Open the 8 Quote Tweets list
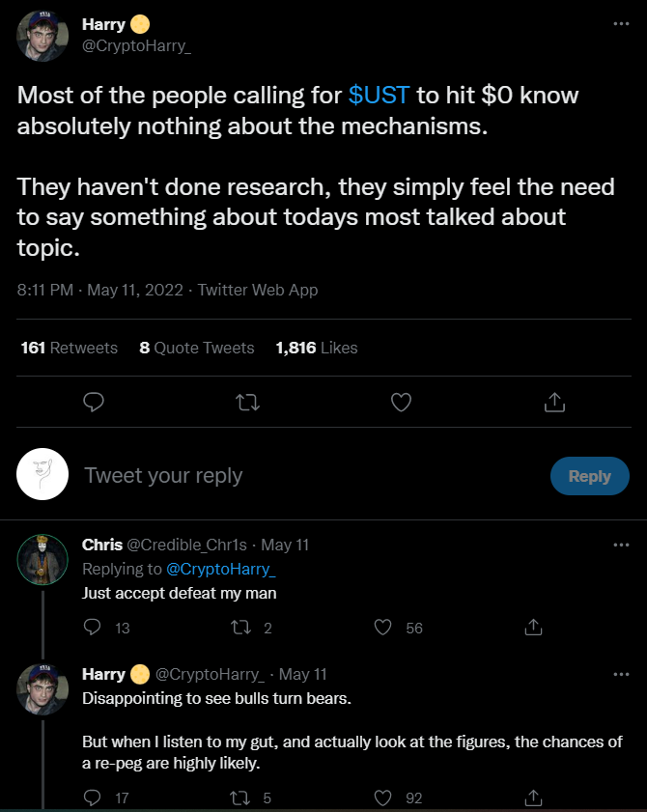The width and height of the screenshot is (647, 812). (197, 348)
